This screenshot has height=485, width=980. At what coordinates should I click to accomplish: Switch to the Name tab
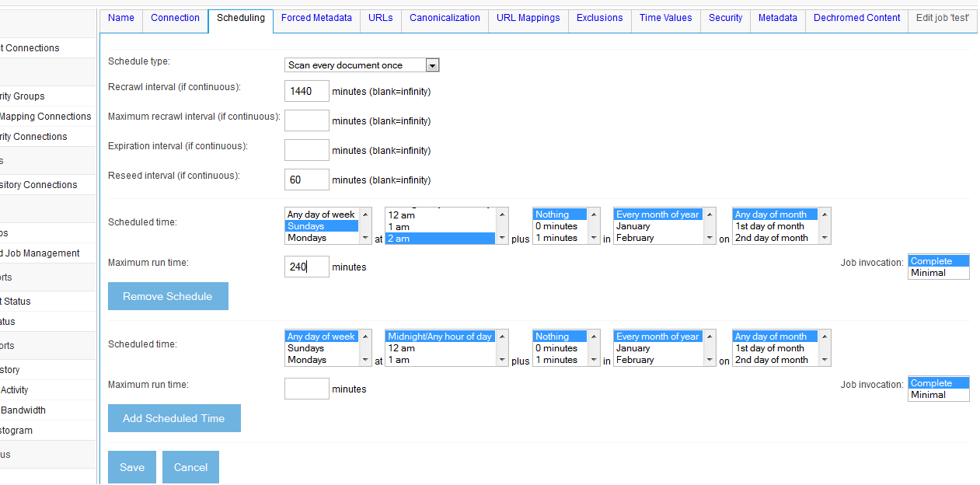120,17
